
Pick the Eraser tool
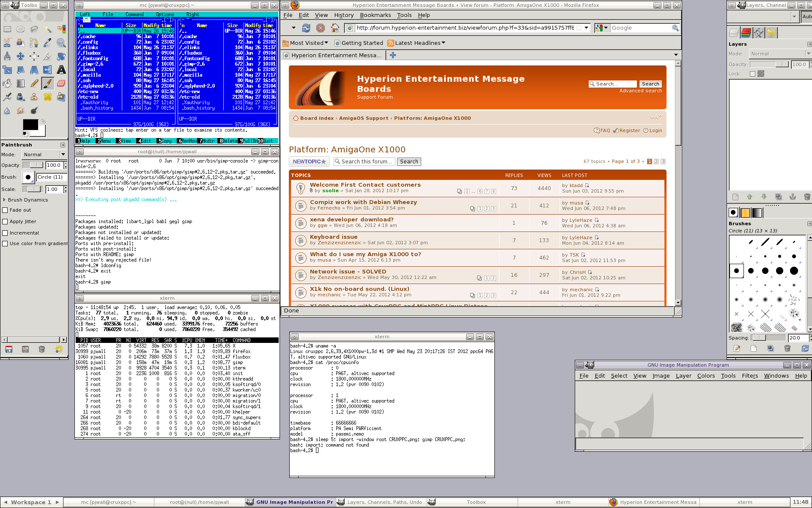click(x=61, y=83)
